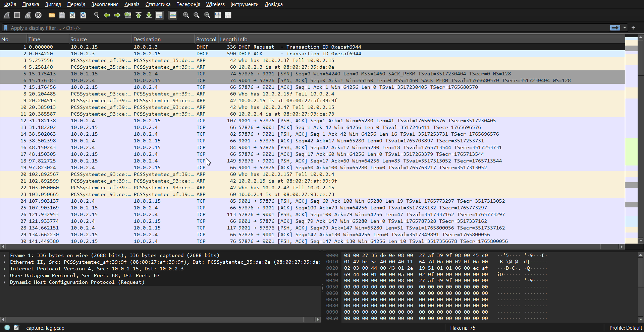Screen dimensions: 644x332
Task: Toggle auto-scroll during live capture
Action: click(x=159, y=15)
